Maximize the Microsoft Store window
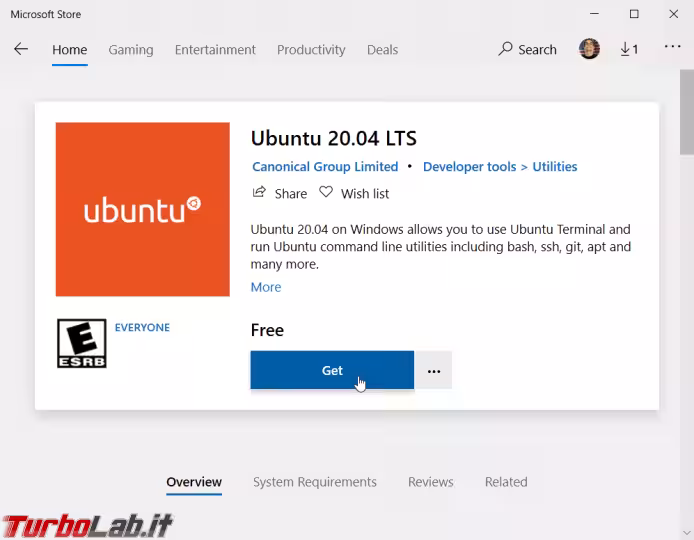The width and height of the screenshot is (694, 540). 634,14
